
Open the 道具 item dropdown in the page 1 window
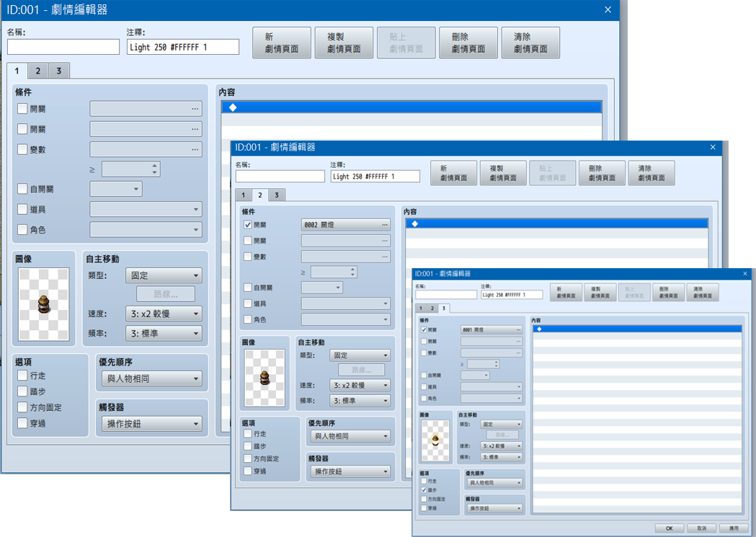pos(146,209)
